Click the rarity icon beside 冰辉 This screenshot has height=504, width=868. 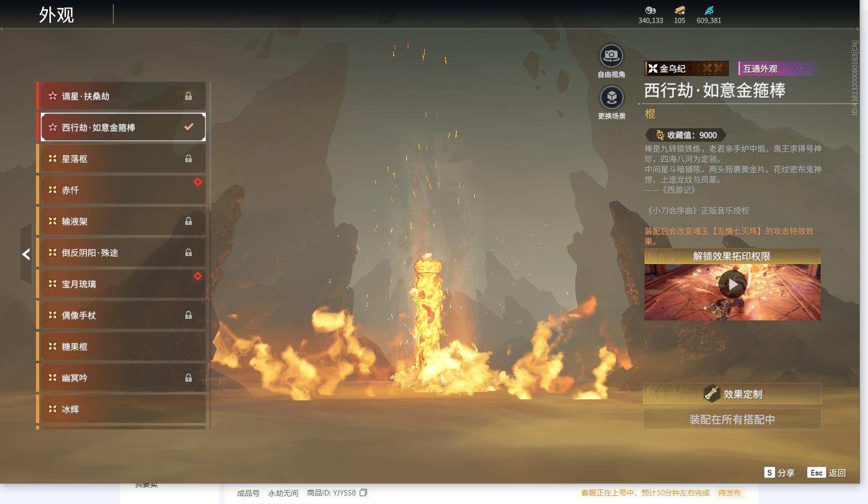coord(53,409)
